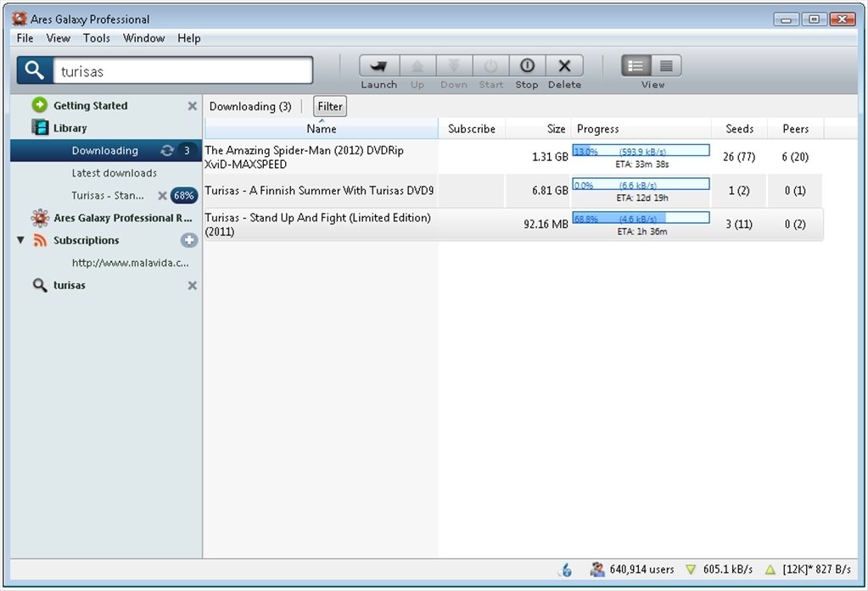Click the turisas search sidebar icon
The height and width of the screenshot is (591, 868).
point(39,285)
